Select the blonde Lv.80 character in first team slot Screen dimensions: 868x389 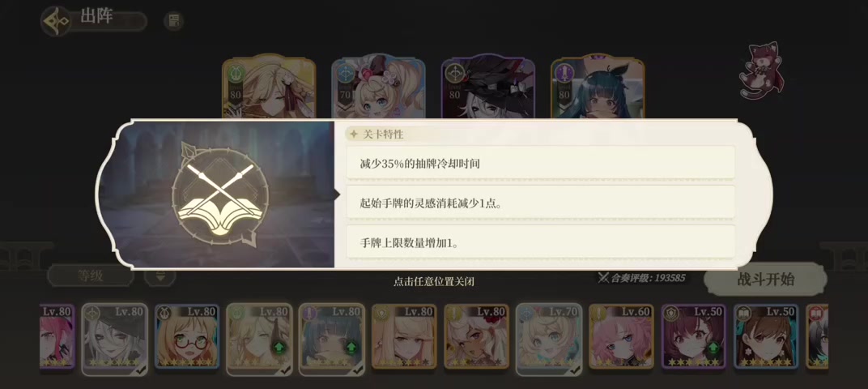(x=269, y=87)
